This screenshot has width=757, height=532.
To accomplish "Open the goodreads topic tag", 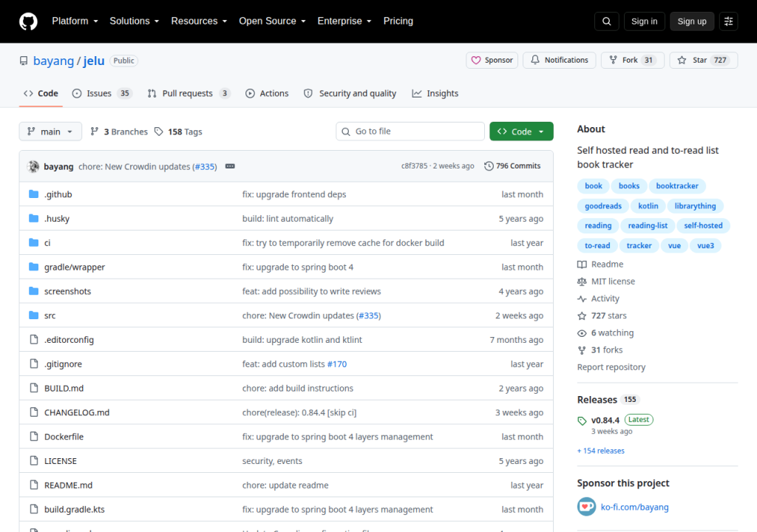I will click(603, 206).
